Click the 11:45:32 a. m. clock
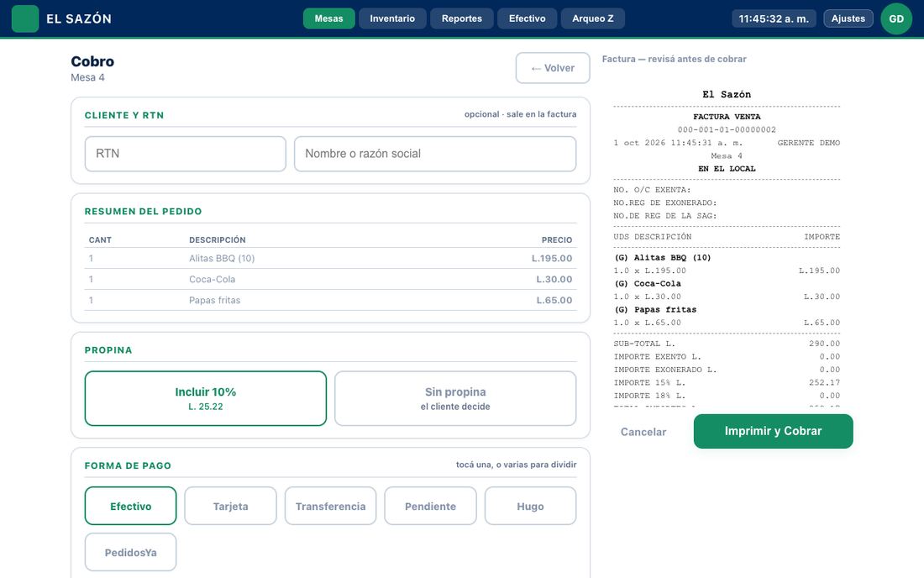 point(774,18)
